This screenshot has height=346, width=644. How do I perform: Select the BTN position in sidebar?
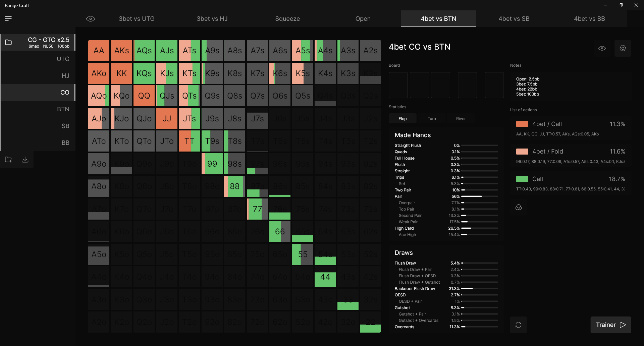pos(63,109)
